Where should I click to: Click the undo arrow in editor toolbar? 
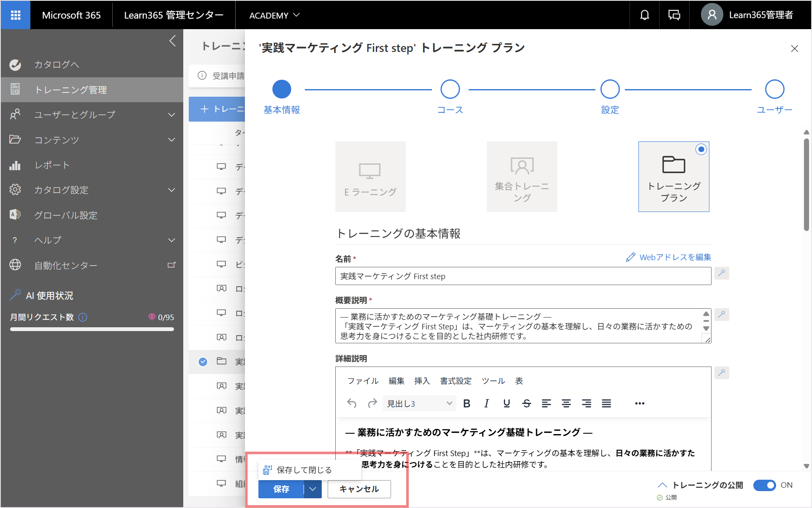(352, 403)
